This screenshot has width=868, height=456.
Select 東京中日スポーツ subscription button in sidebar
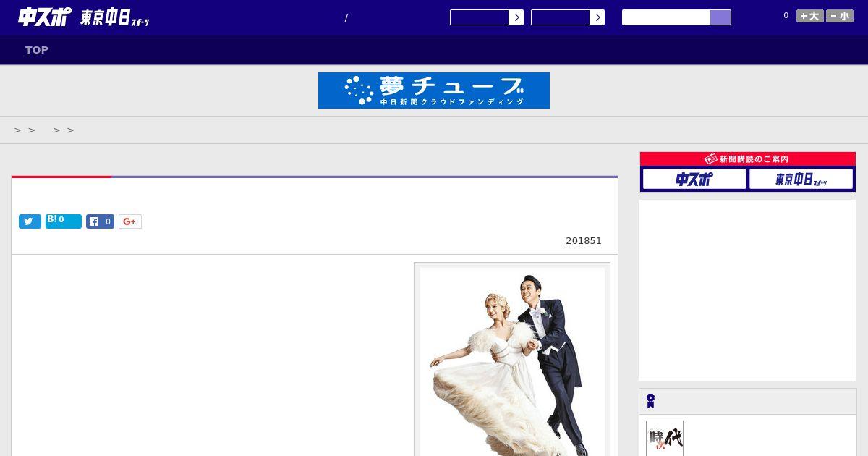point(801,179)
